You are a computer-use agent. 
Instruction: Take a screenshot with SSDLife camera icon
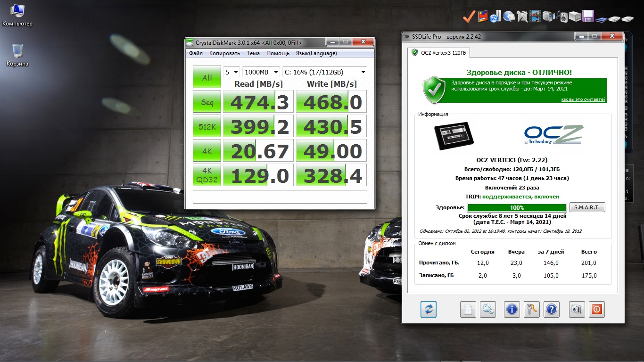pyautogui.click(x=577, y=309)
